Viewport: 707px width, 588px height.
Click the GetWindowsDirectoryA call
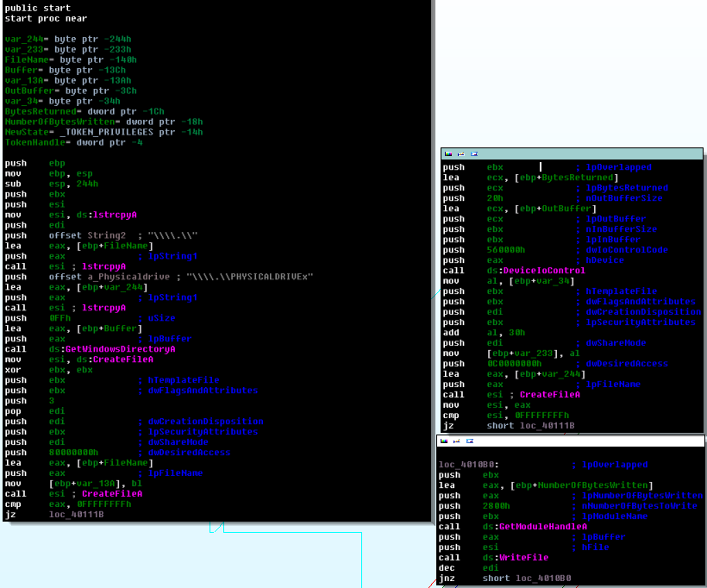point(91,349)
